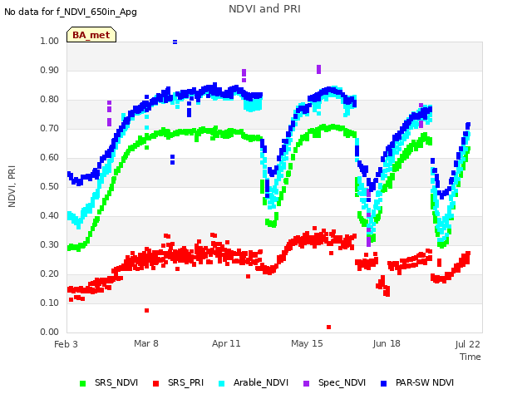
Task: Select the PAR-SW NDVI legend label
Action: point(425,382)
